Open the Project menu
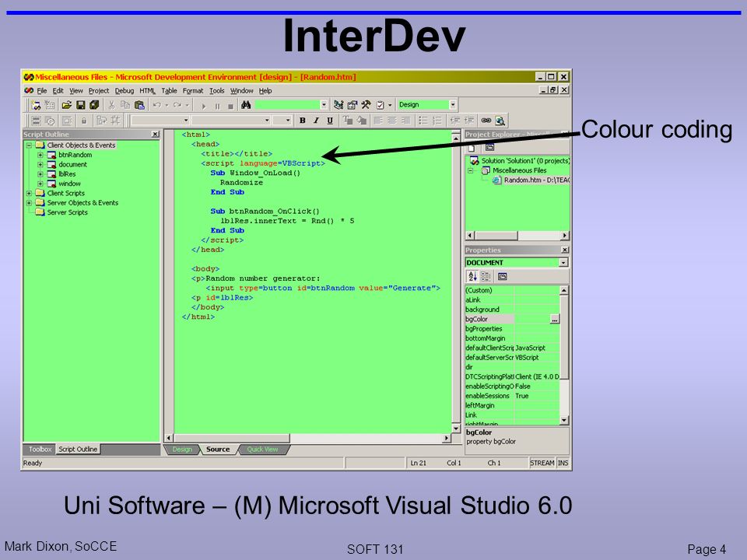 (99, 90)
